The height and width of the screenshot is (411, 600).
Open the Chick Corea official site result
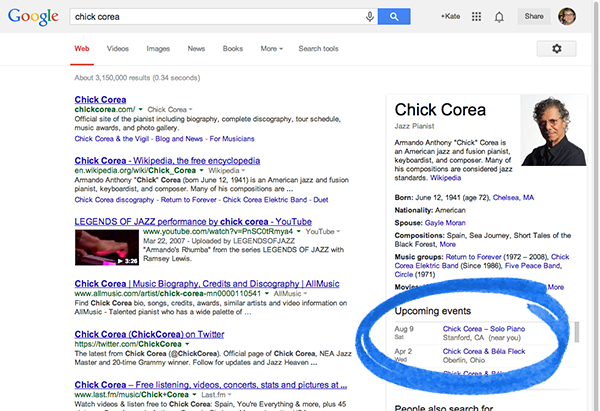click(x=100, y=99)
